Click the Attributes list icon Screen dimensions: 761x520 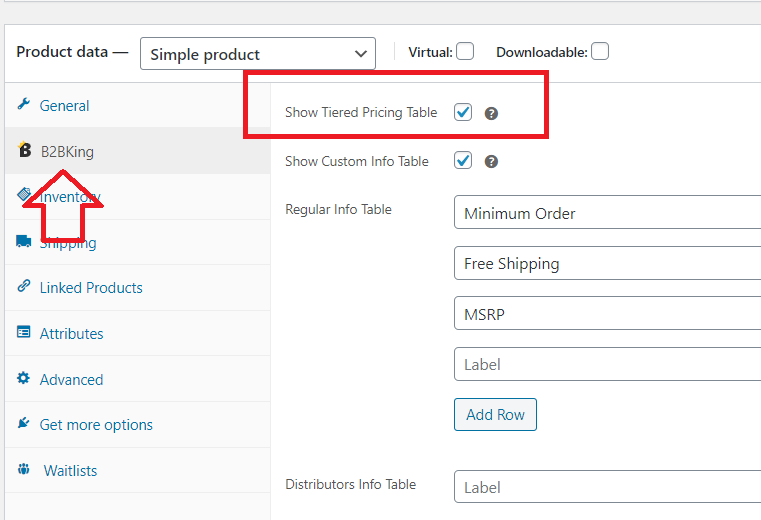pyautogui.click(x=23, y=332)
